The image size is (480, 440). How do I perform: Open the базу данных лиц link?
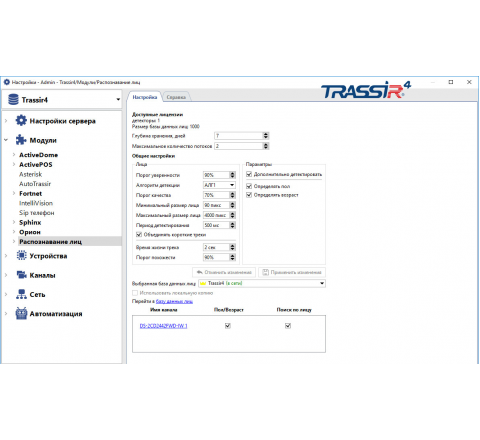tap(174, 301)
